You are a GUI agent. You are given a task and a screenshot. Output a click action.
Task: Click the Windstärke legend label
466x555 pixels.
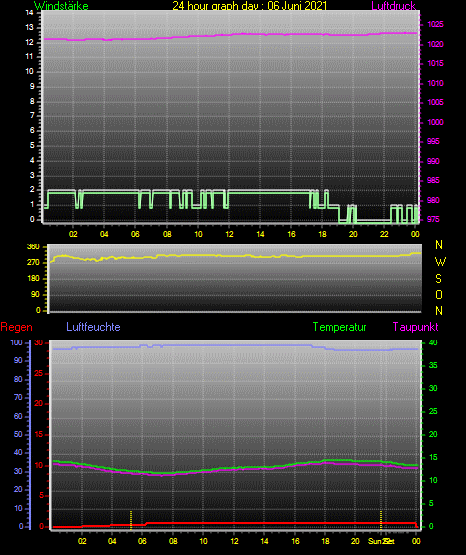click(x=61, y=6)
